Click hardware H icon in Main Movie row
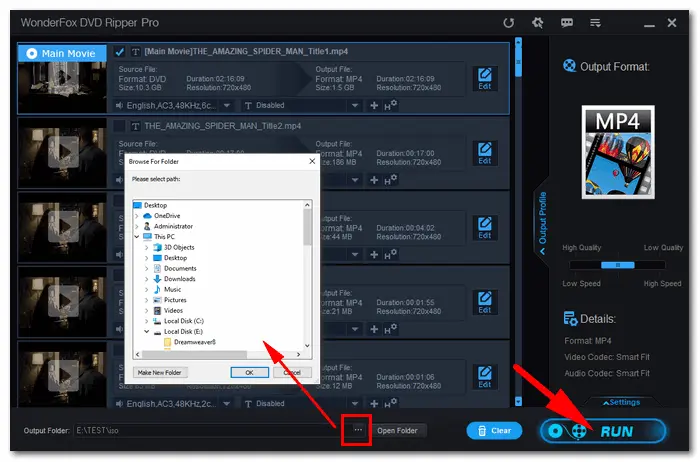Viewport: 700px width, 462px height. (390, 106)
